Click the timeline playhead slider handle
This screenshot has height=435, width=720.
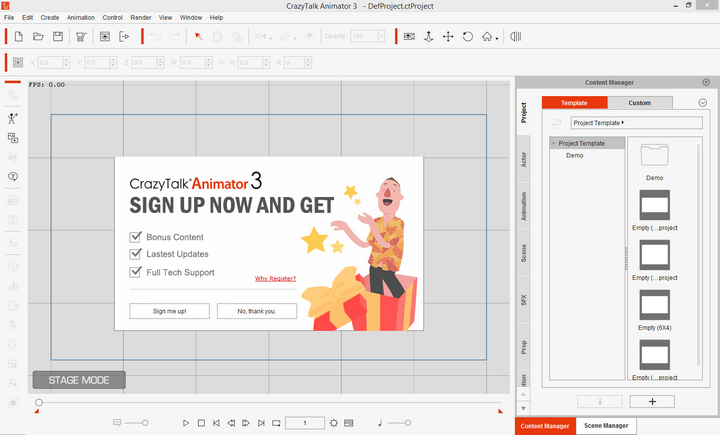39,402
